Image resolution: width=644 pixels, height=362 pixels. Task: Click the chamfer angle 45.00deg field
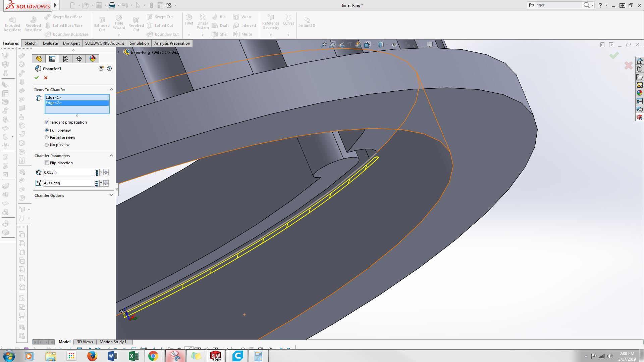coord(68,183)
